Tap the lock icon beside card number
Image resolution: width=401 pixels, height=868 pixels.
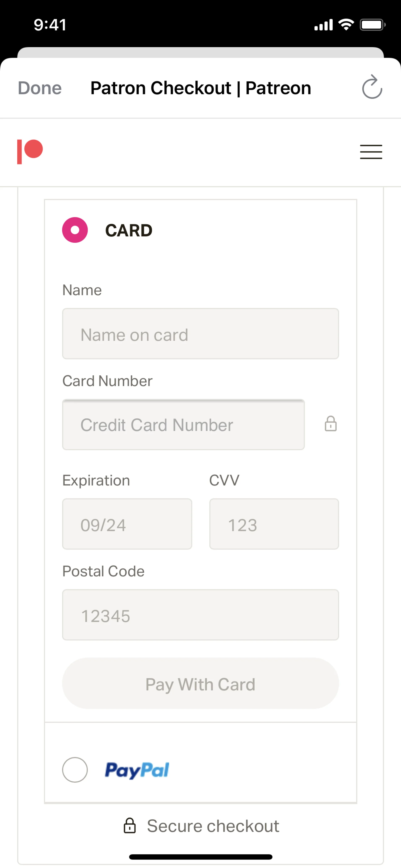click(331, 424)
